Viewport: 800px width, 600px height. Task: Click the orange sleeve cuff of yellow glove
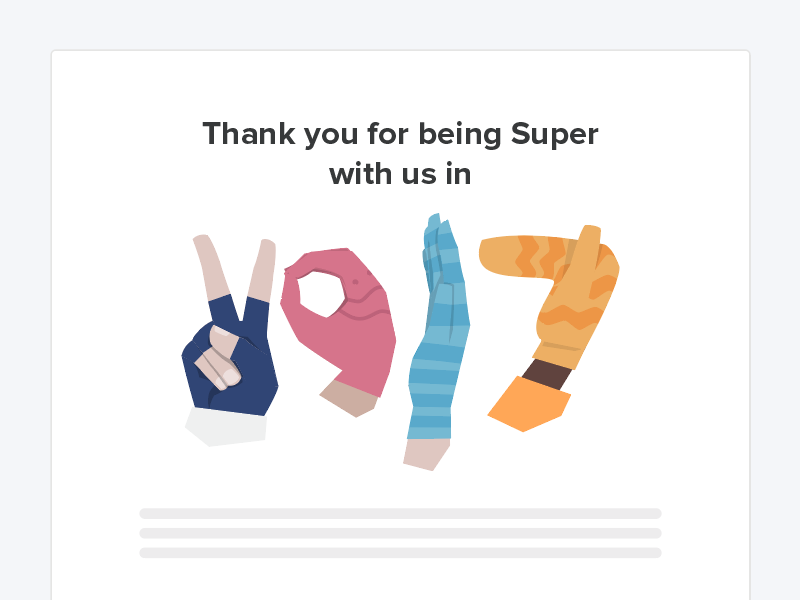point(529,405)
